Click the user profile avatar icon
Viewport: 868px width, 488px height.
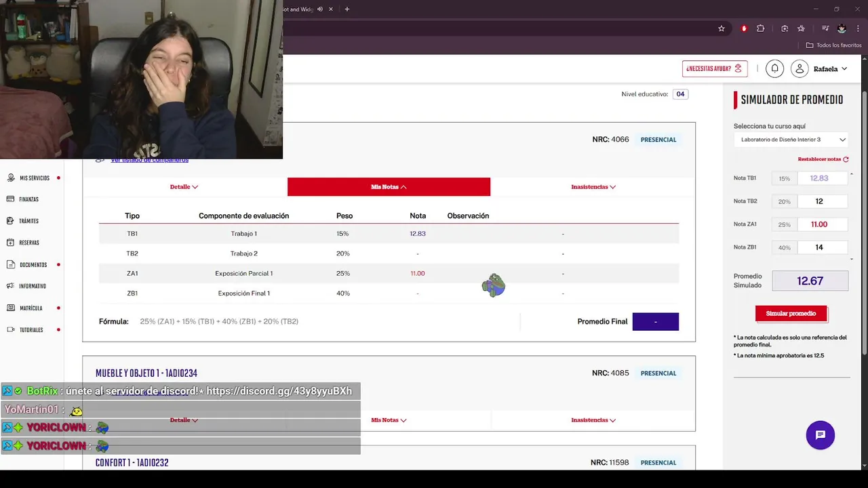tap(800, 68)
